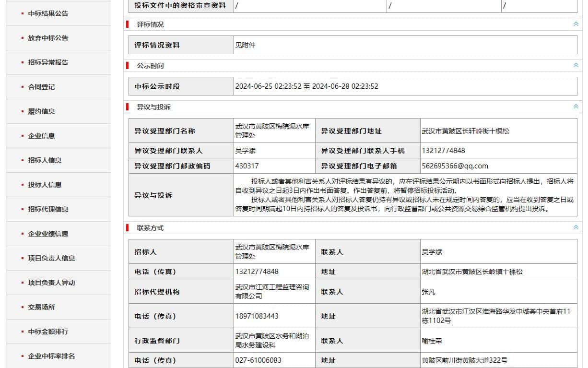Click the 见附件 attachment text
The height and width of the screenshot is (368, 588).
pos(245,45)
